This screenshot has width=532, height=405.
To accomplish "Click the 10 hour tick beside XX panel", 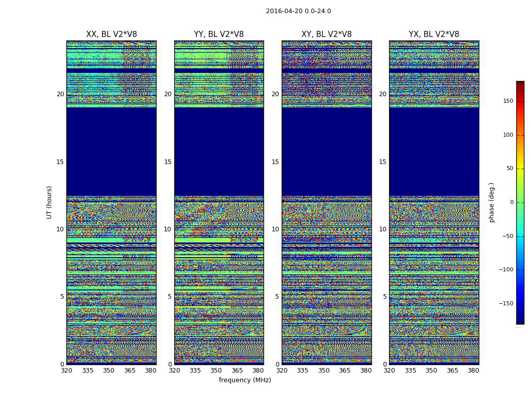I will click(60, 229).
